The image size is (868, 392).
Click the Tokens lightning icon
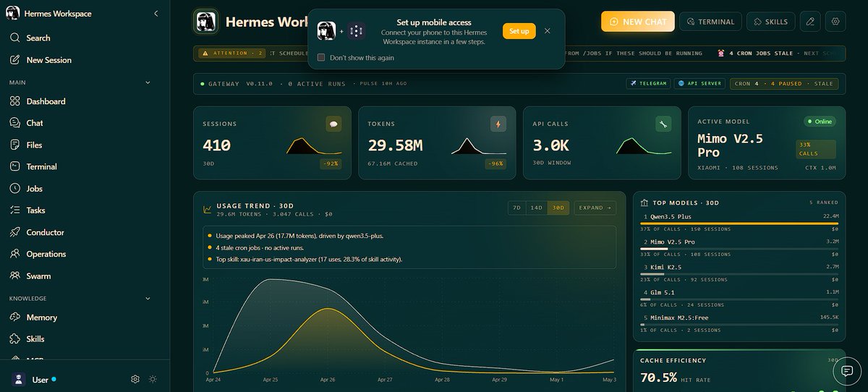point(498,124)
